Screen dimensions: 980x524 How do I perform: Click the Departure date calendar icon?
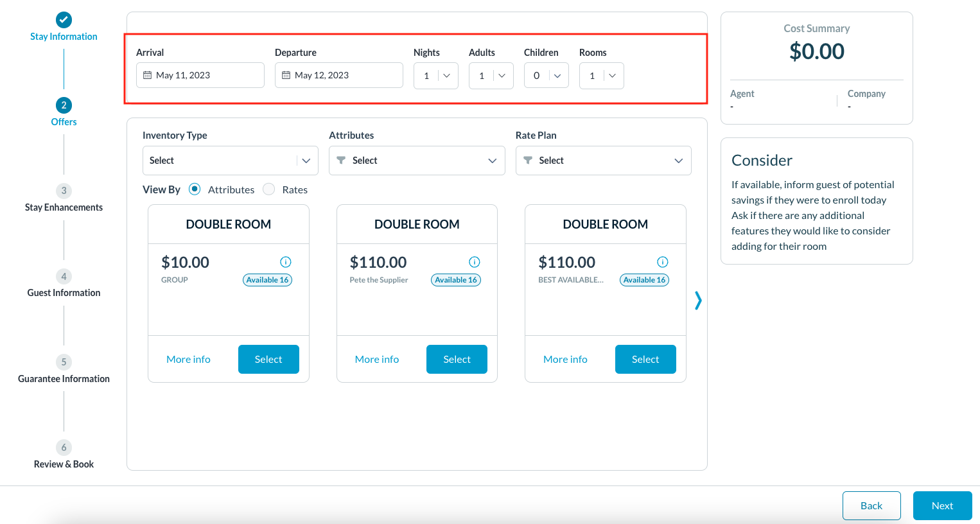pyautogui.click(x=286, y=75)
